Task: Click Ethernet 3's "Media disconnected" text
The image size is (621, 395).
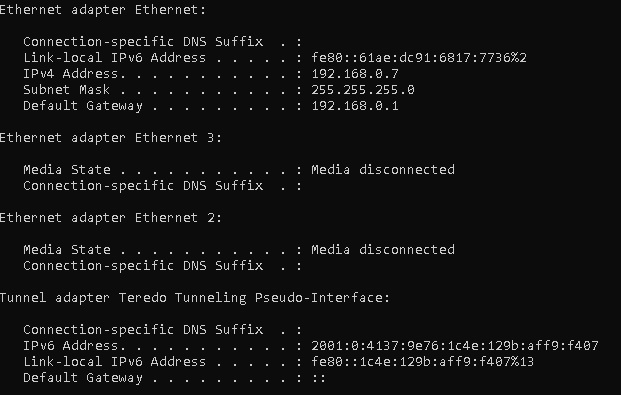Action: tap(383, 170)
